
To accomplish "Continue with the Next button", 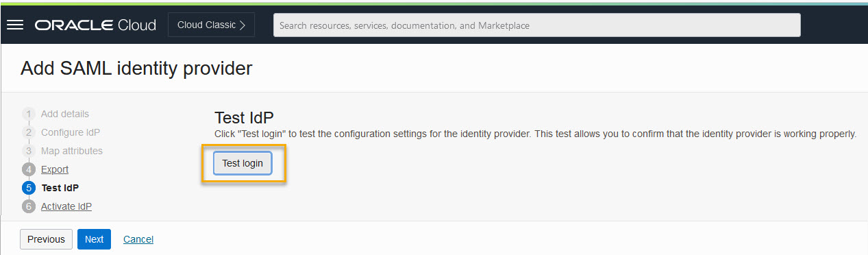I will coord(94,239).
